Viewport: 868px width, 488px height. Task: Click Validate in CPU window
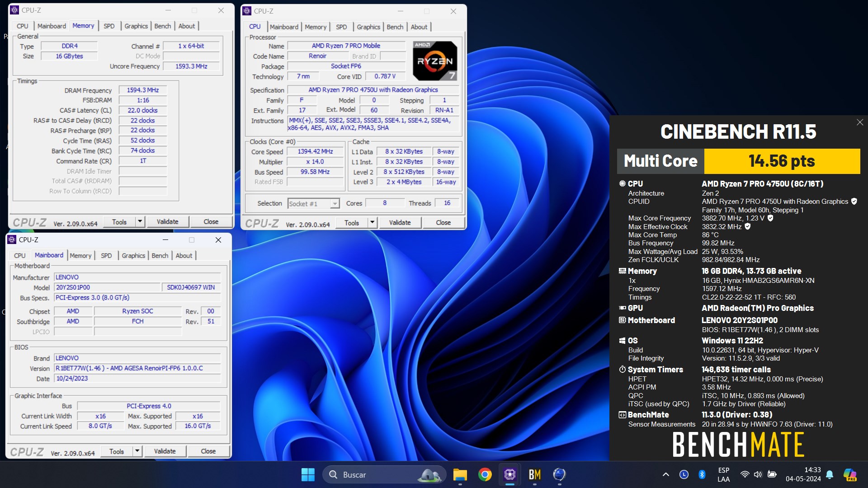(400, 222)
